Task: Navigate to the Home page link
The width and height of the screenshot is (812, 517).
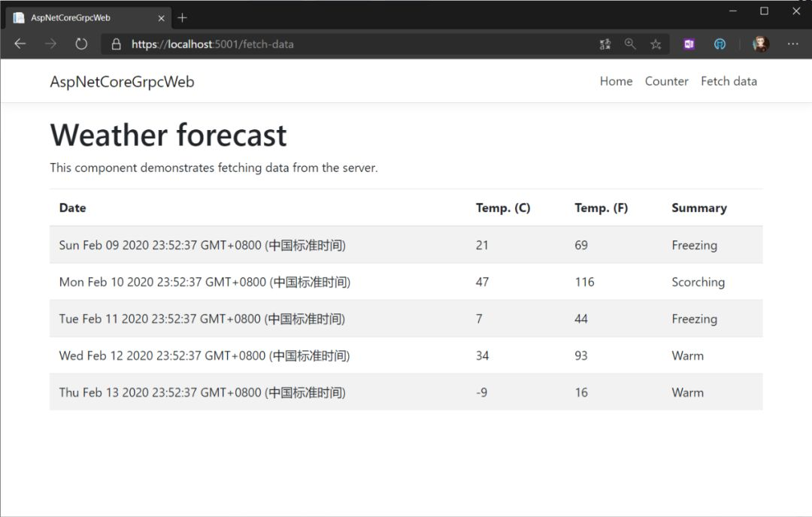Action: [x=617, y=81]
